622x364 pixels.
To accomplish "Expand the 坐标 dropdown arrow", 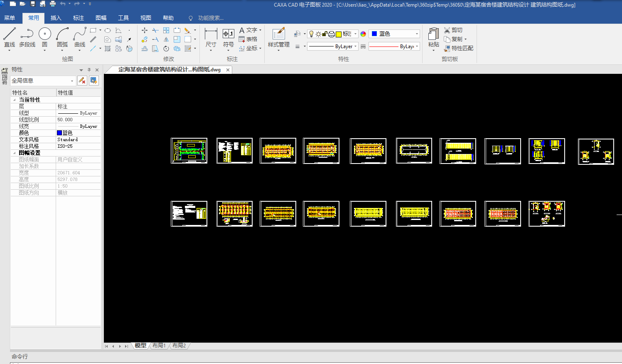I will click(x=260, y=49).
